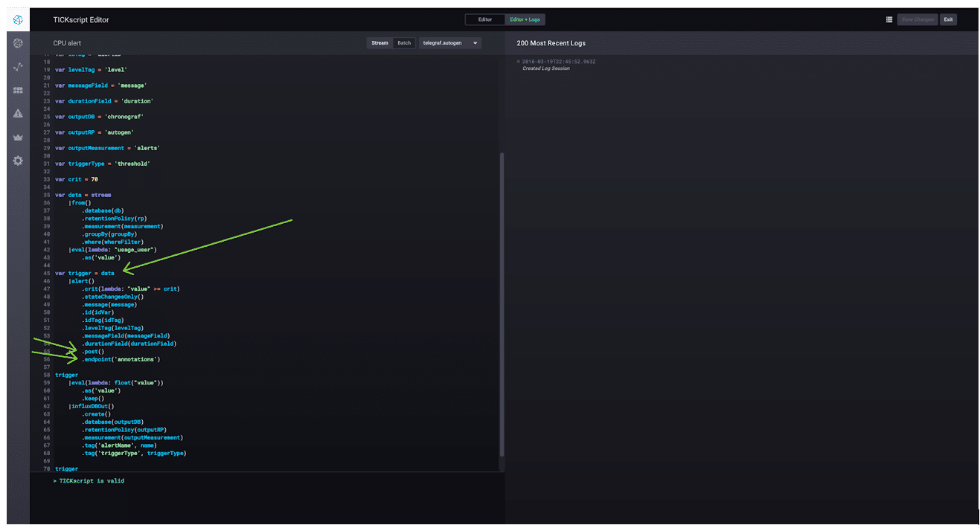
Task: Open the Alerting triangle icon
Action: [x=18, y=114]
